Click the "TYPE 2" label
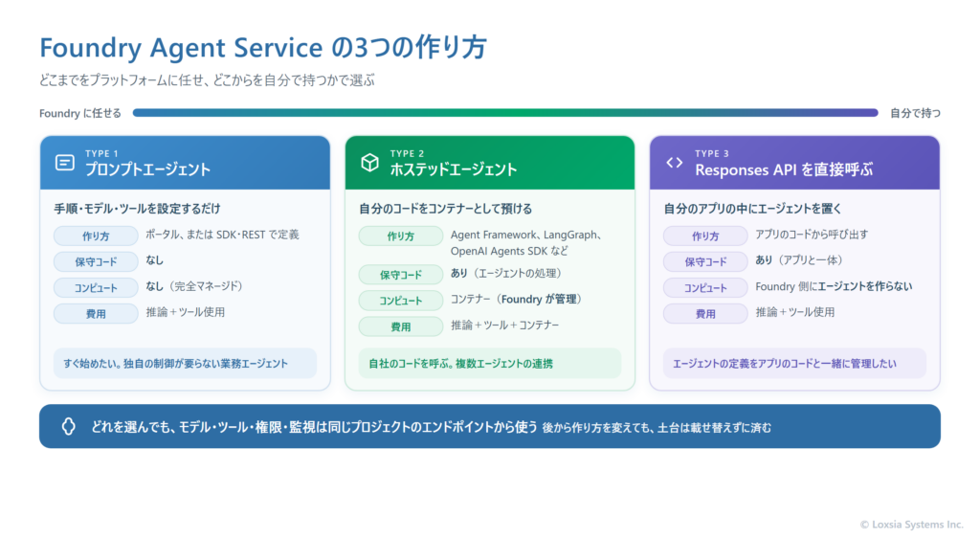This screenshot has width=980, height=539. coord(407,154)
